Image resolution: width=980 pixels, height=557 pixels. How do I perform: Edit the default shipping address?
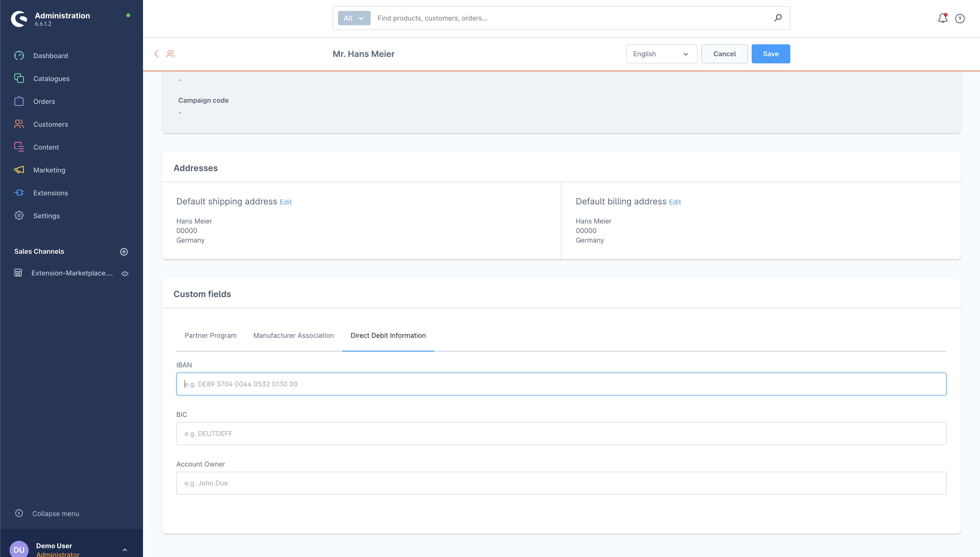pyautogui.click(x=286, y=202)
